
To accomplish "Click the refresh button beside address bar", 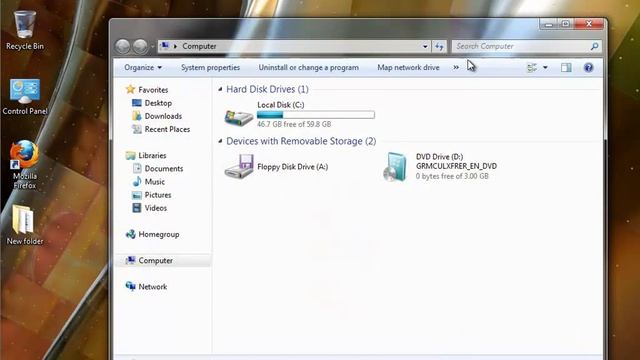I will point(439,46).
